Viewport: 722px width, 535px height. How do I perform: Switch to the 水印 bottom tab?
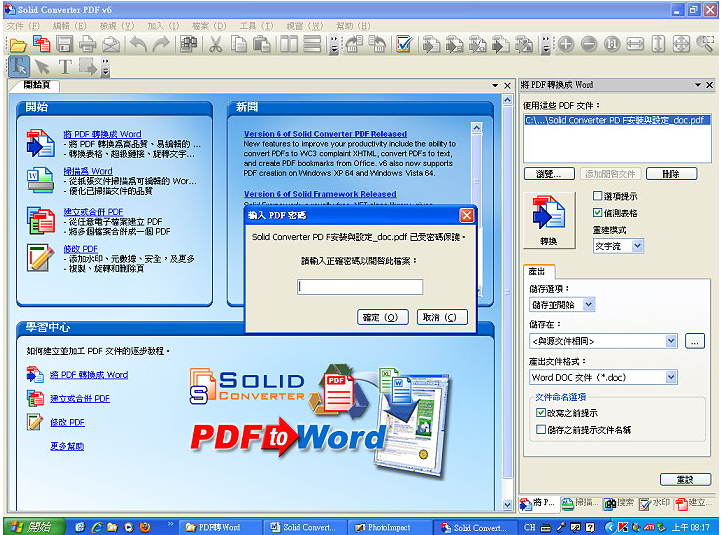[655, 503]
